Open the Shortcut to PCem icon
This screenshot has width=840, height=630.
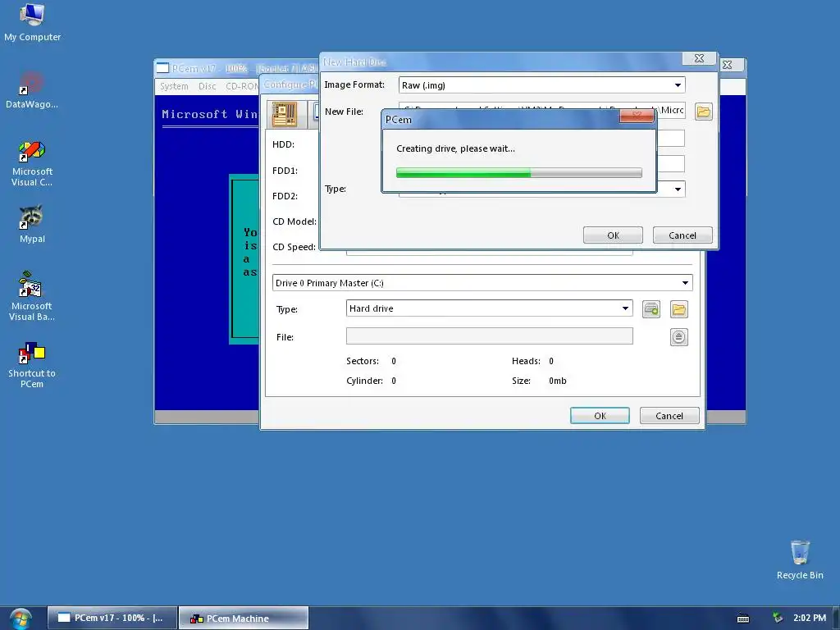[32, 365]
